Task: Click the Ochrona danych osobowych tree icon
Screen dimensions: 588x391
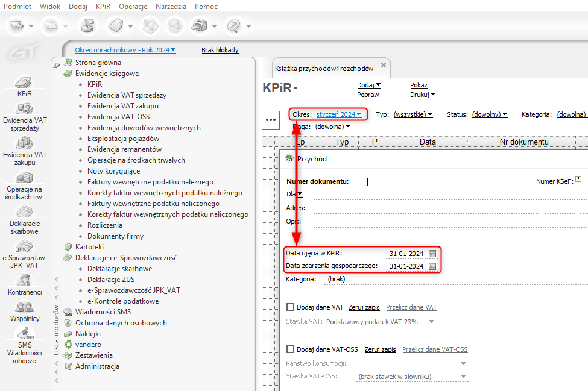Action: (x=68, y=322)
